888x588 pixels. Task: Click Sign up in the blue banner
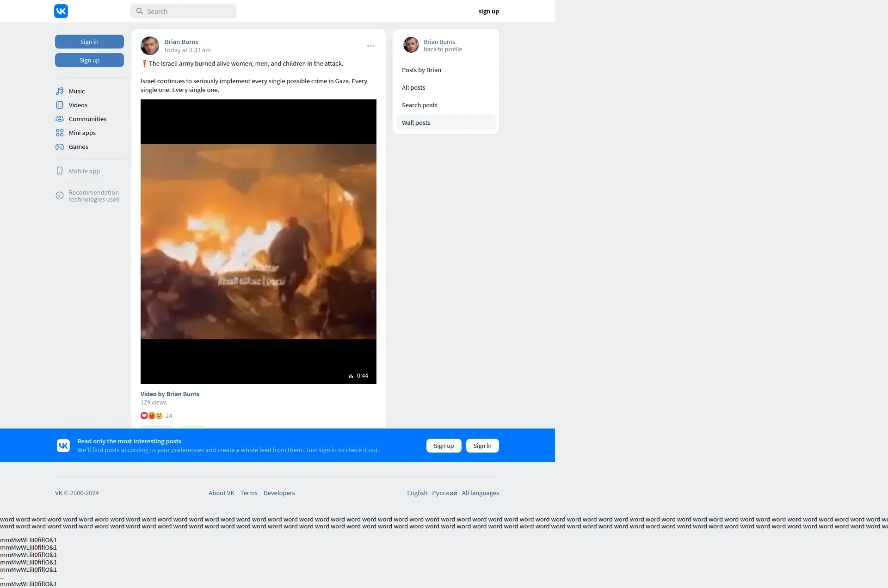[444, 446]
